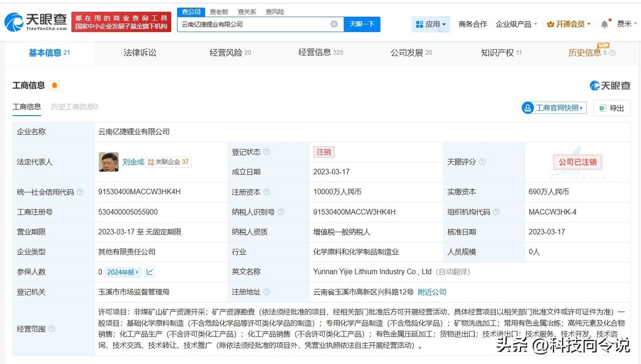
Task: Click the company name search input field
Action: [250, 24]
